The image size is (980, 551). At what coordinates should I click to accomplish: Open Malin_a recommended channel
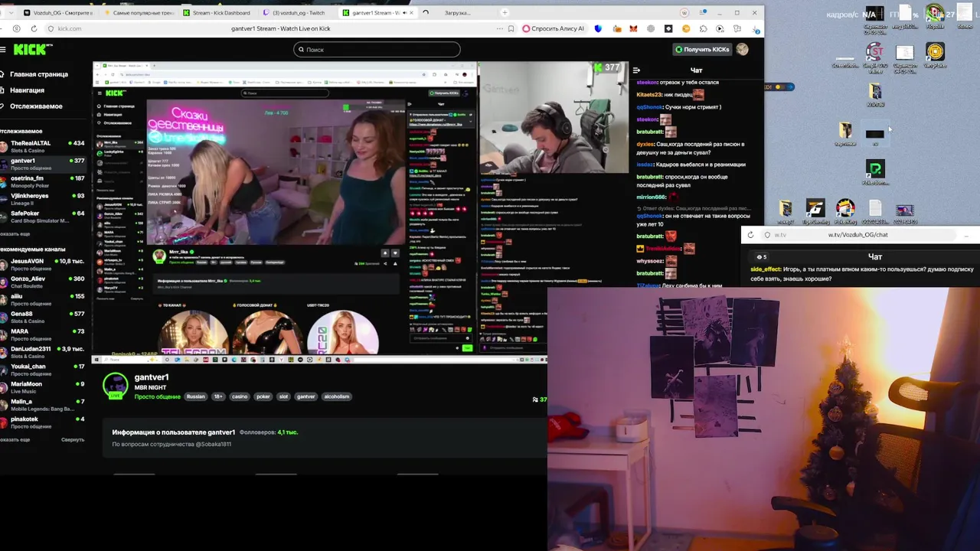[43, 405]
